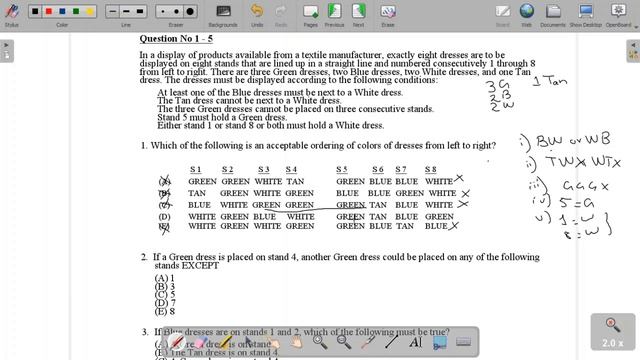Click the 'S 5' column header
Screen dimensions: 640x360
(342, 169)
